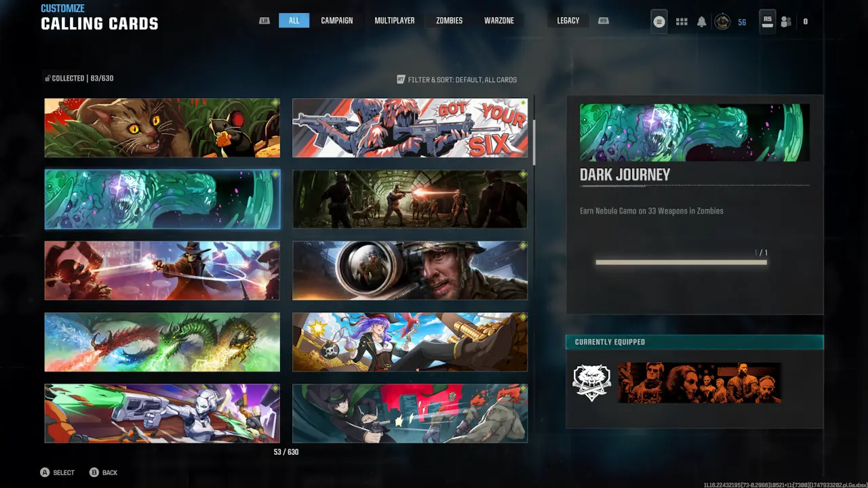
Task: Select the purple-haired pirate girl card
Action: (x=410, y=342)
